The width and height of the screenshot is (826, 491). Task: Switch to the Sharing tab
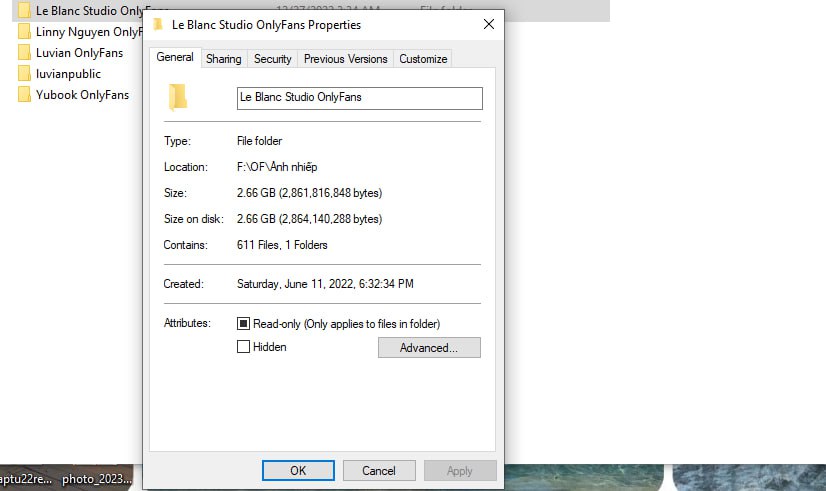(x=223, y=58)
